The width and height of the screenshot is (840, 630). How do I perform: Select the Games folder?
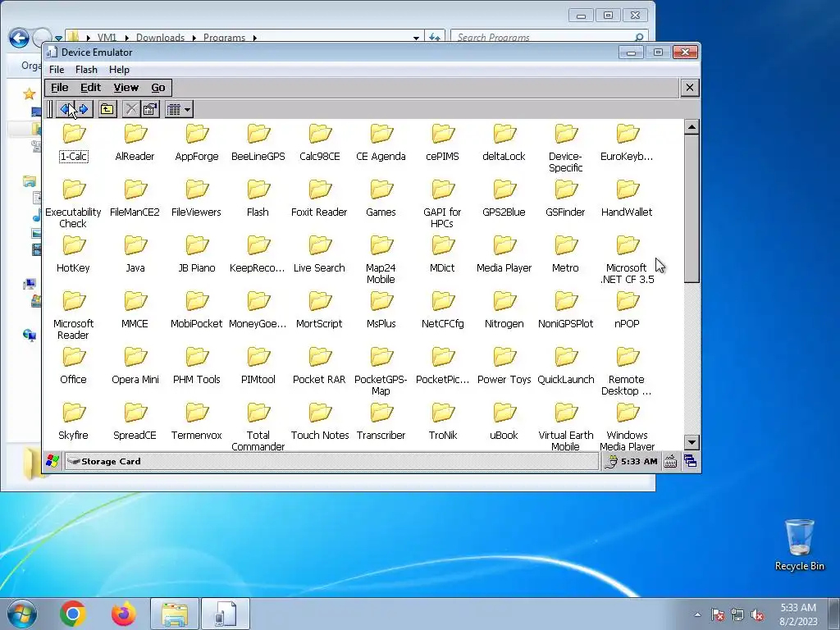(381, 199)
